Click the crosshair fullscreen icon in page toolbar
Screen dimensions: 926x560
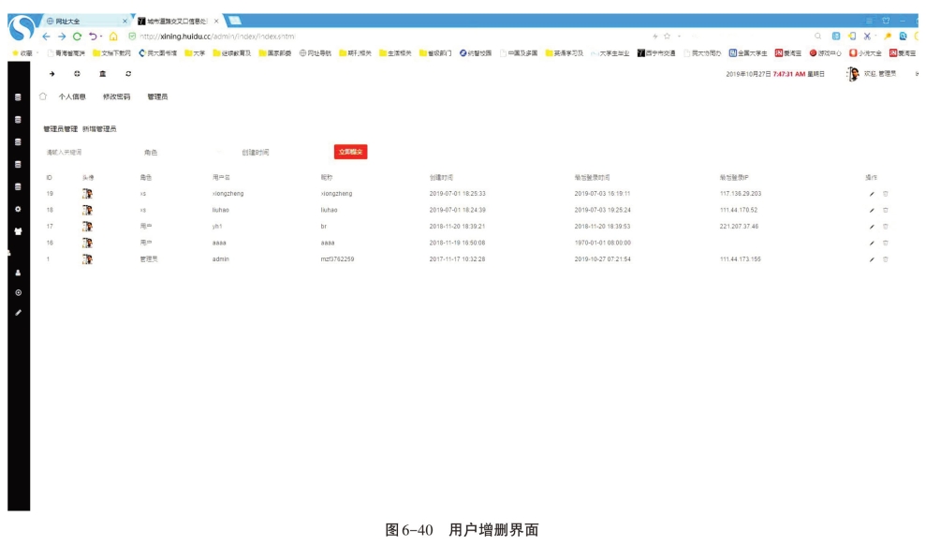[x=77, y=74]
